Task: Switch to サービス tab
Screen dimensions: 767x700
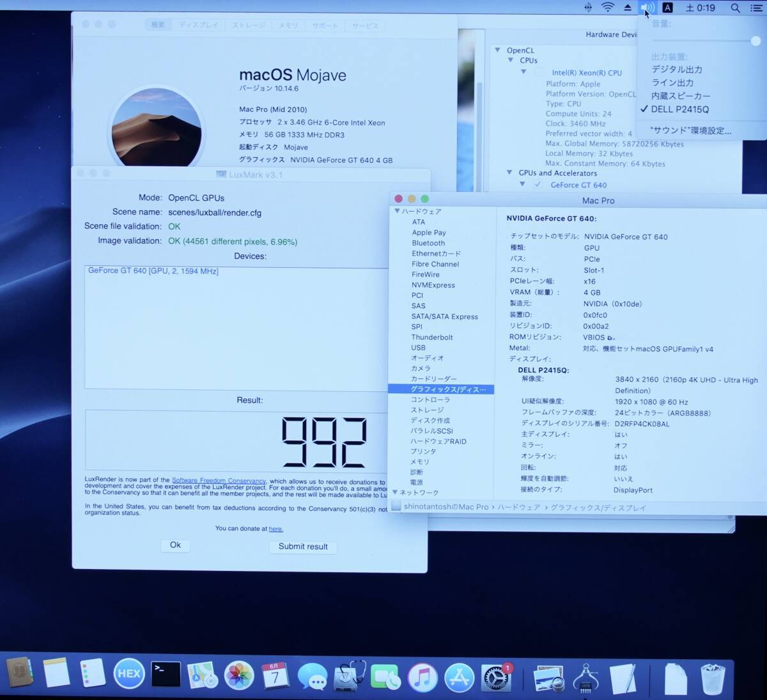Action: point(365,26)
